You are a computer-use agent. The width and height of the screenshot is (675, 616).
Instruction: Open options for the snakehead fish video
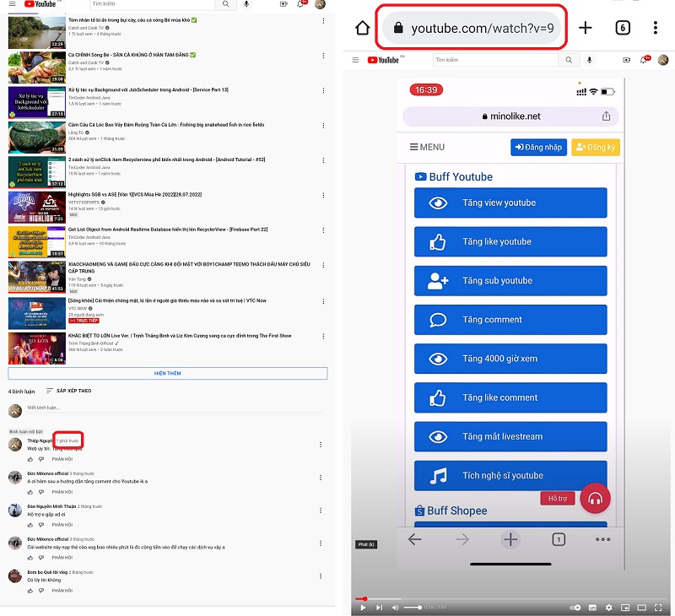pos(323,125)
